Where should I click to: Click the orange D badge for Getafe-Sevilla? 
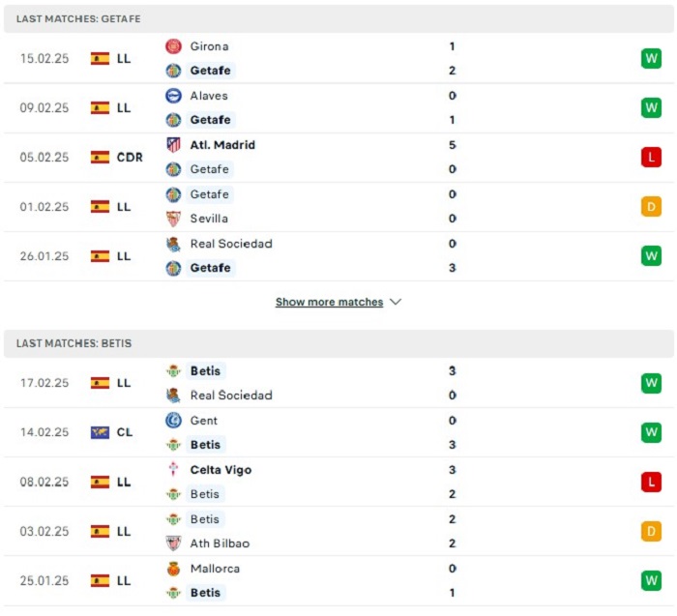coord(651,206)
